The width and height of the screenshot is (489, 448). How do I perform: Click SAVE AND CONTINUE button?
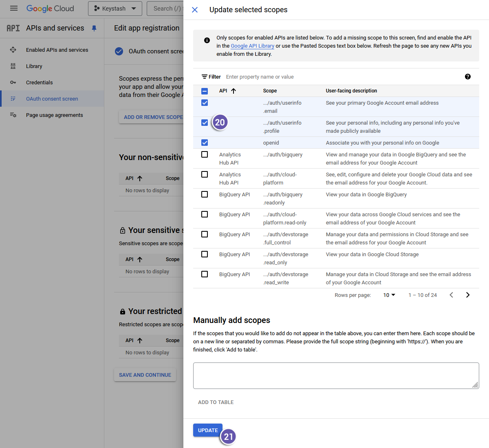click(145, 375)
